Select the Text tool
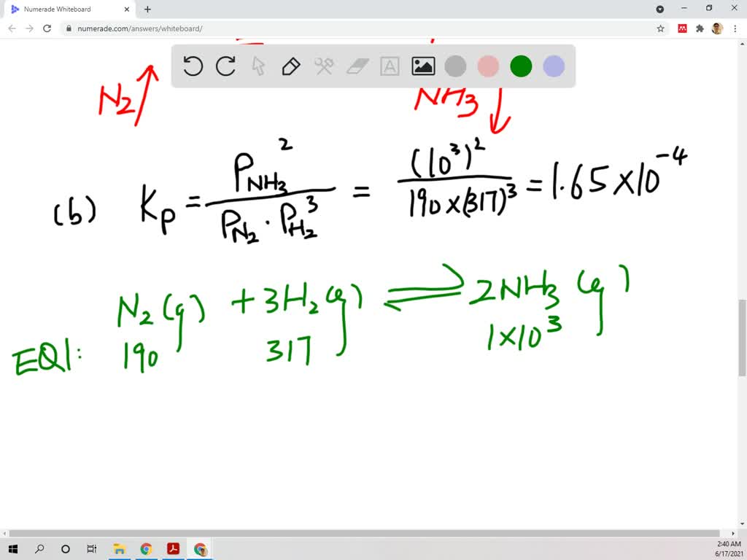The width and height of the screenshot is (747, 560). tap(389, 66)
